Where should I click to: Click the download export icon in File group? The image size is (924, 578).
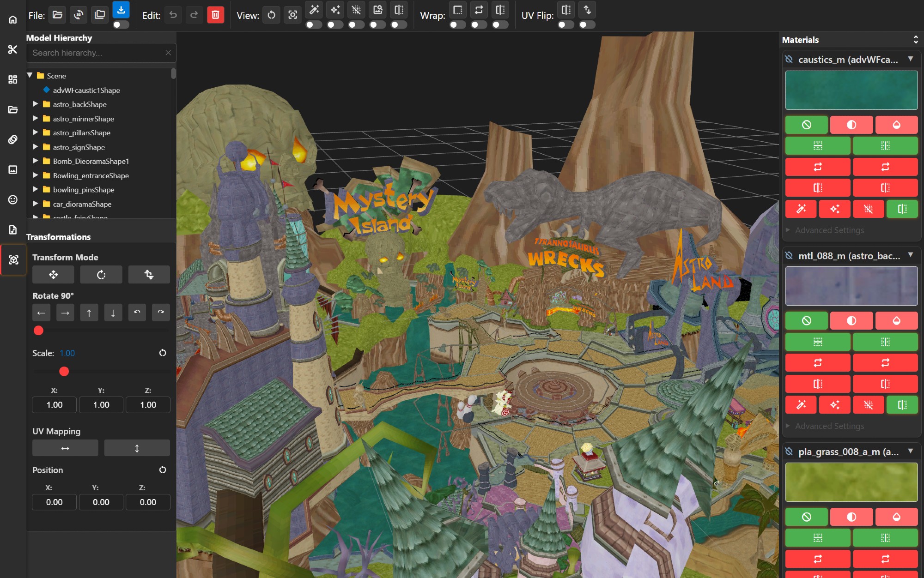click(121, 10)
